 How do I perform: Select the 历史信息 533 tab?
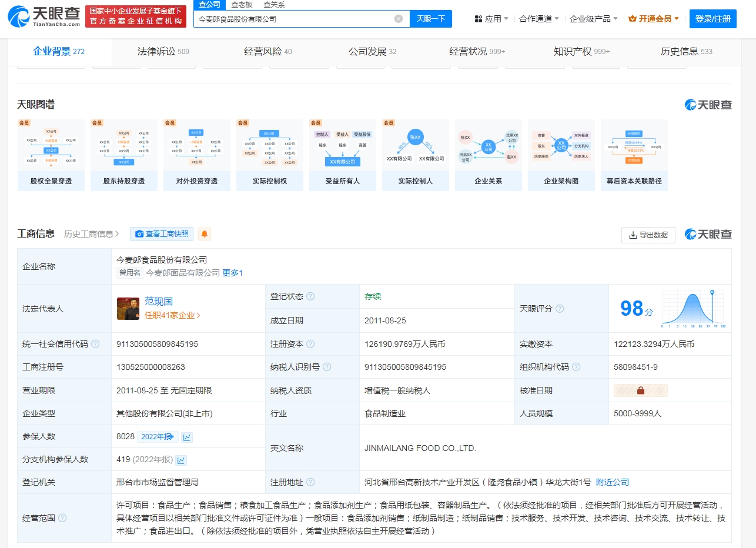(687, 52)
